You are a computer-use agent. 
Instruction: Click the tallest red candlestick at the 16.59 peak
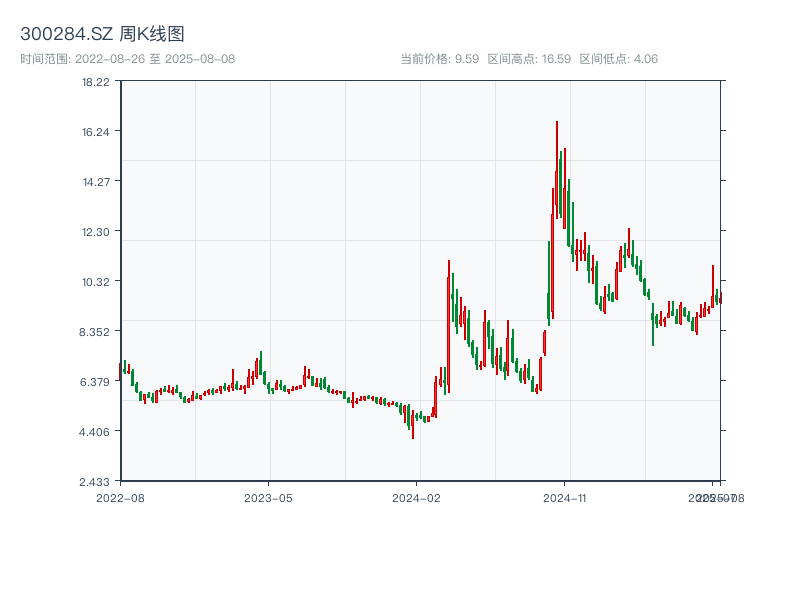coord(557,168)
